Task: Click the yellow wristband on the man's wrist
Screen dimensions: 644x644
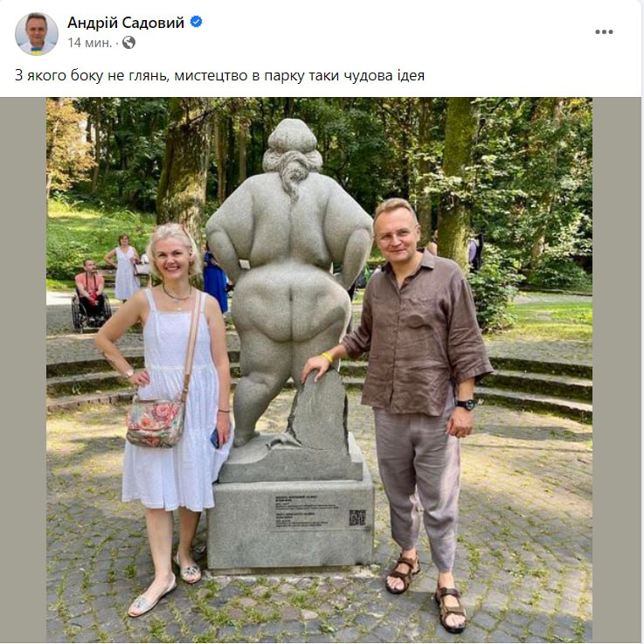Action: (328, 357)
